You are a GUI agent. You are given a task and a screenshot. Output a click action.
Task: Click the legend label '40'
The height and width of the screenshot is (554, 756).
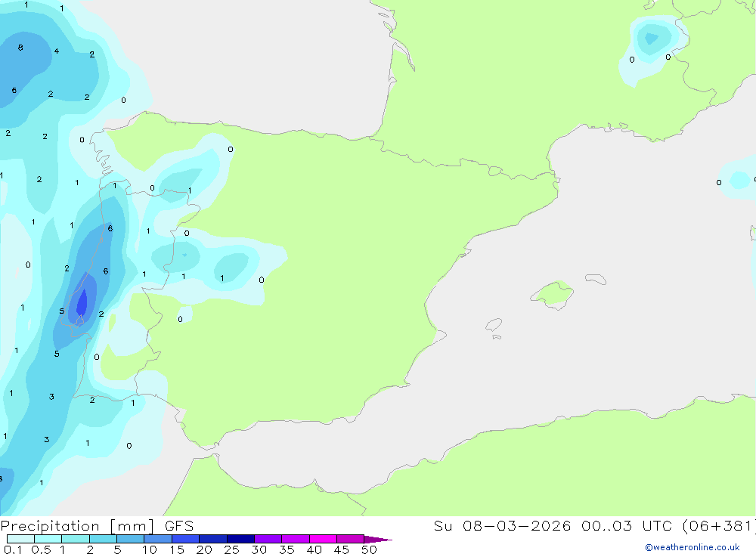[x=314, y=549]
